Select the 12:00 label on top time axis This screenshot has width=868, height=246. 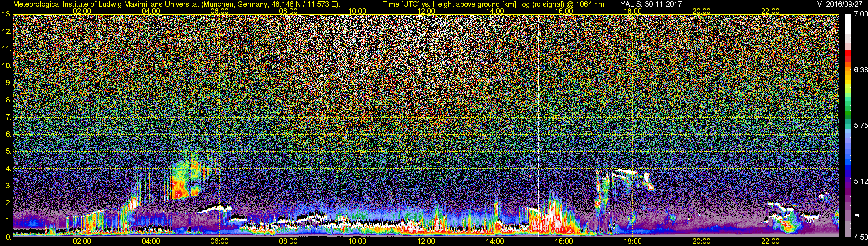426,11
